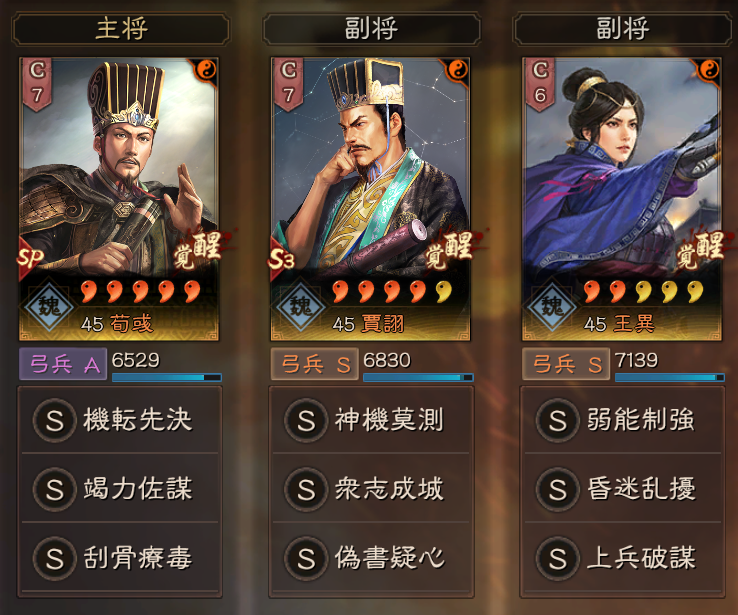The height and width of the screenshot is (615, 738).
Task: Tap the yin-yang icon on 賈詡's card
Action: [457, 71]
